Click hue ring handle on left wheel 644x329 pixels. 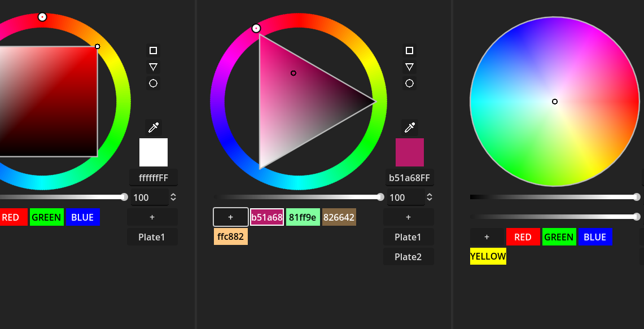[x=42, y=17]
